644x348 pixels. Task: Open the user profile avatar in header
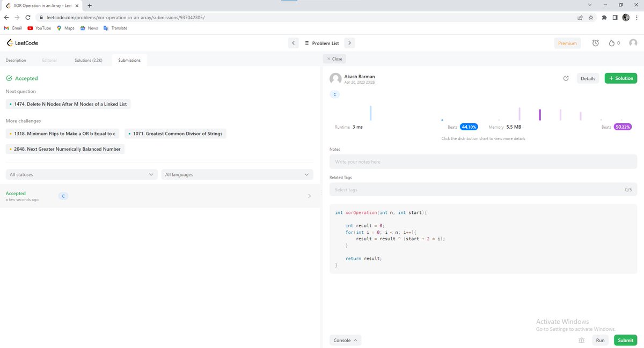click(x=633, y=43)
